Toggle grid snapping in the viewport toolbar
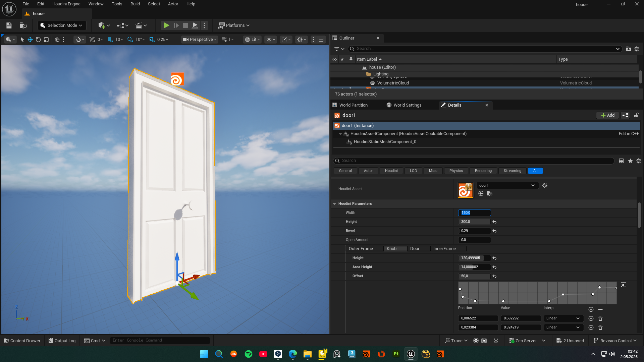 [x=110, y=40]
